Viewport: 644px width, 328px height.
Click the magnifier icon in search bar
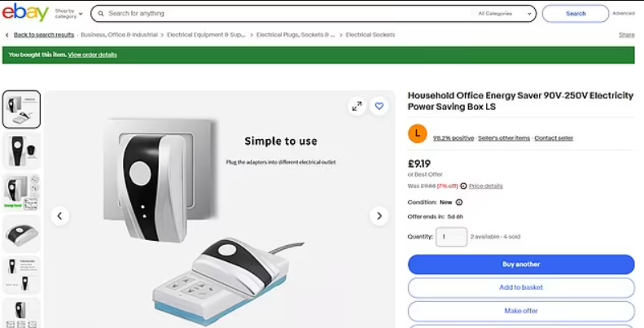click(x=101, y=14)
